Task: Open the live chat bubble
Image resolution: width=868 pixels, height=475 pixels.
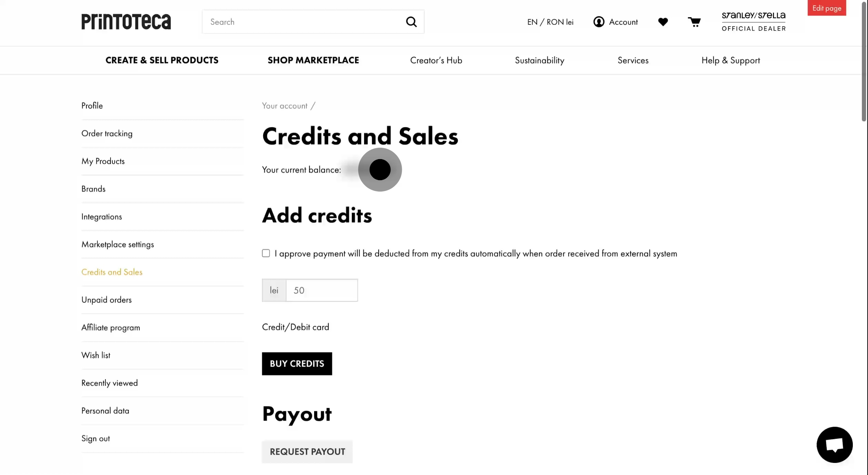Action: pos(834,445)
